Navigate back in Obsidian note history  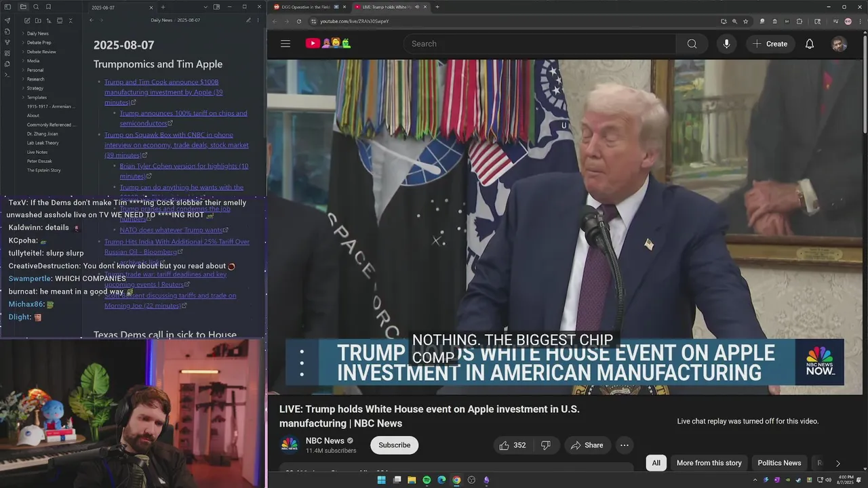click(x=92, y=20)
